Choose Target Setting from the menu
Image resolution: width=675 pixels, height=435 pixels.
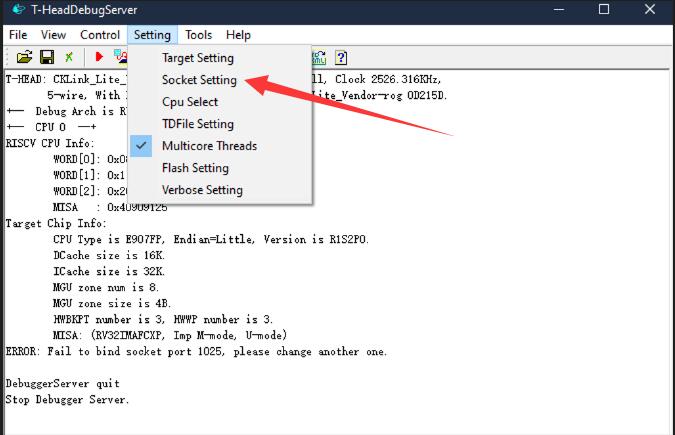[x=198, y=58]
